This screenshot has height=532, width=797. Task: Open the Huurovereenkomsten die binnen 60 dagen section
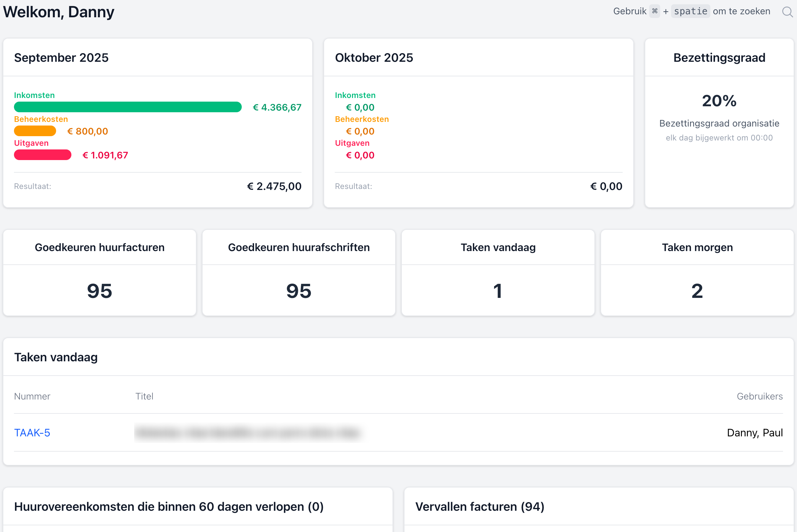(x=169, y=506)
